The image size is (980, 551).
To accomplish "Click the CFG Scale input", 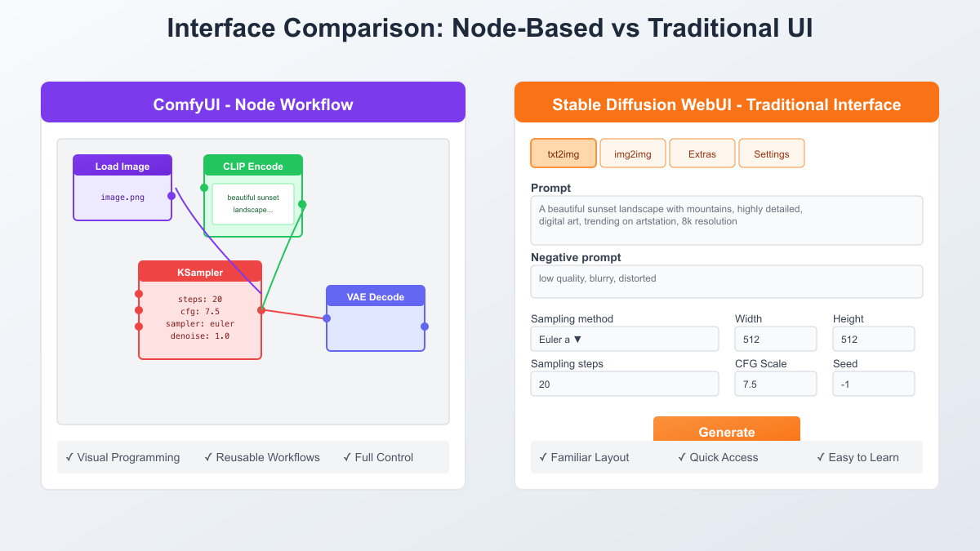I will coord(776,384).
